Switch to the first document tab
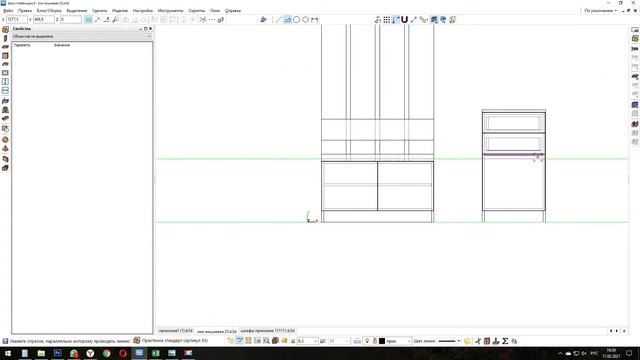Viewport: 640px width, 360px height. 176,331
